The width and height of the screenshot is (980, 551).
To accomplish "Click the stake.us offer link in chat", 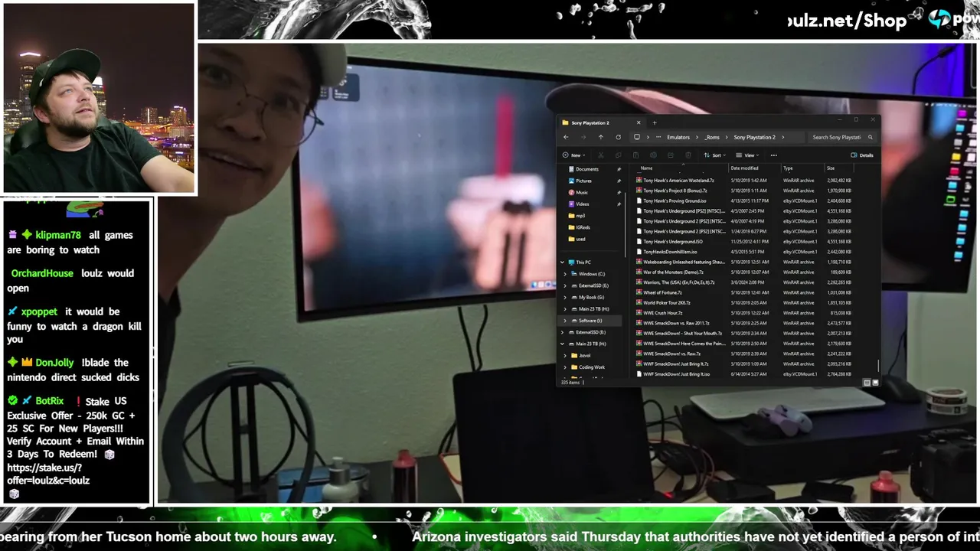I will pos(48,474).
